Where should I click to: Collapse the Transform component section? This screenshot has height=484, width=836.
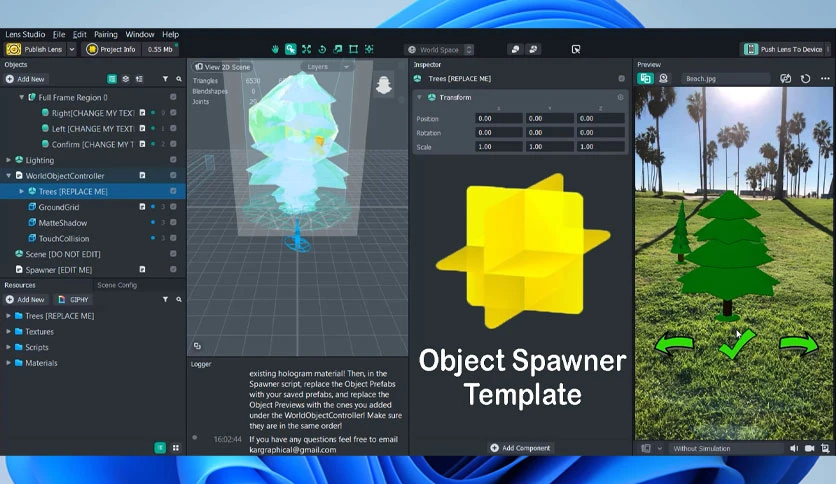419,97
